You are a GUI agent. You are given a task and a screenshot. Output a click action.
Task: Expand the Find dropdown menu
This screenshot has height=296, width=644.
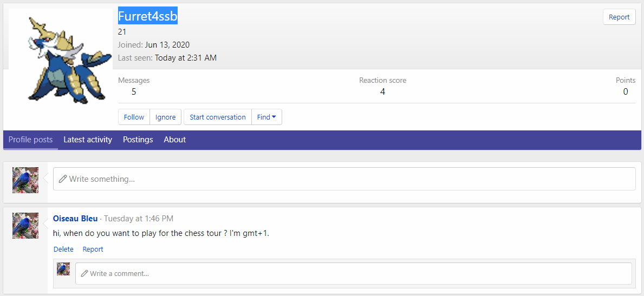266,117
